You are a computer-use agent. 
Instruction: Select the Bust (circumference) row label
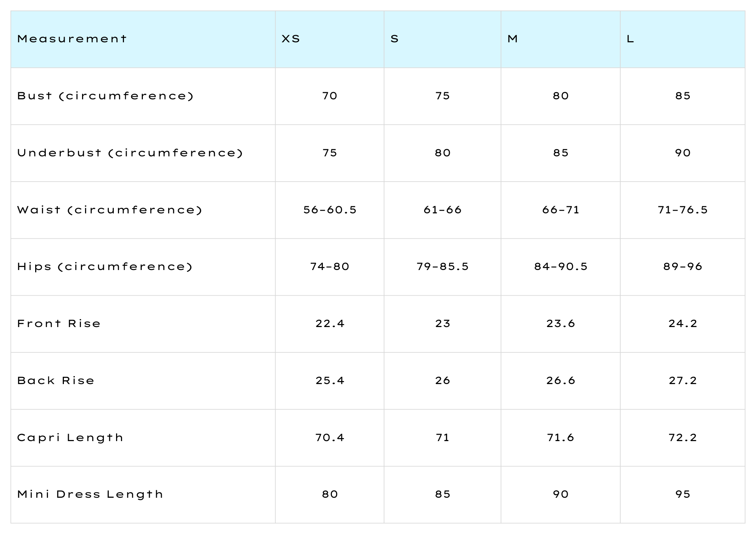105,96
